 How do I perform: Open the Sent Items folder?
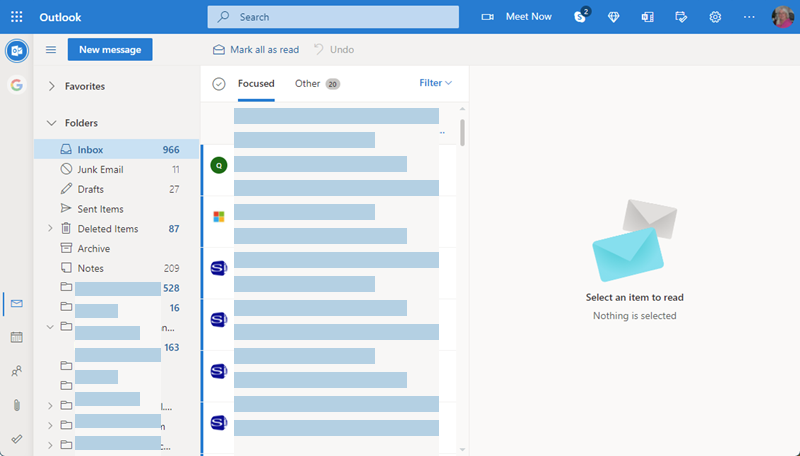coord(116,209)
